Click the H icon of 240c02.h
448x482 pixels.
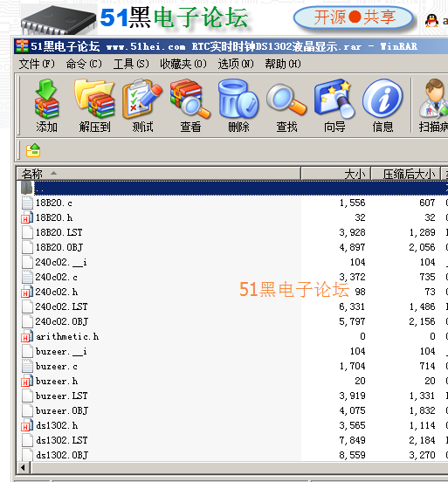(27, 292)
